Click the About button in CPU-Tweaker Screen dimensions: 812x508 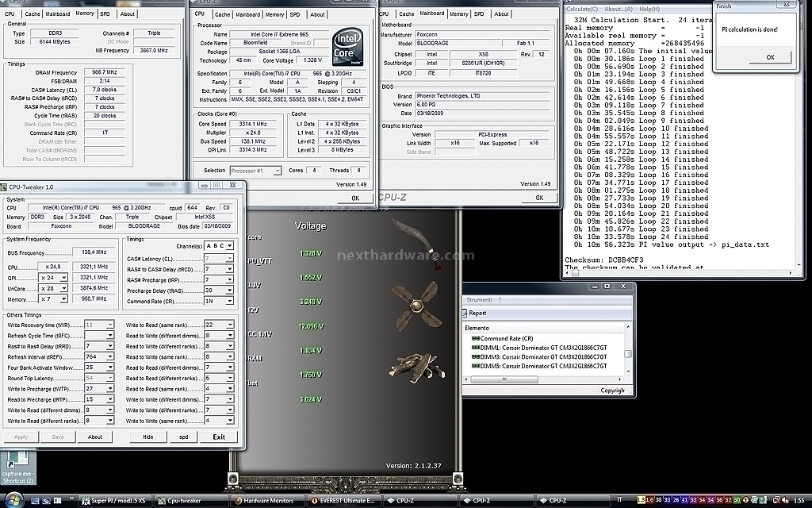(95, 437)
